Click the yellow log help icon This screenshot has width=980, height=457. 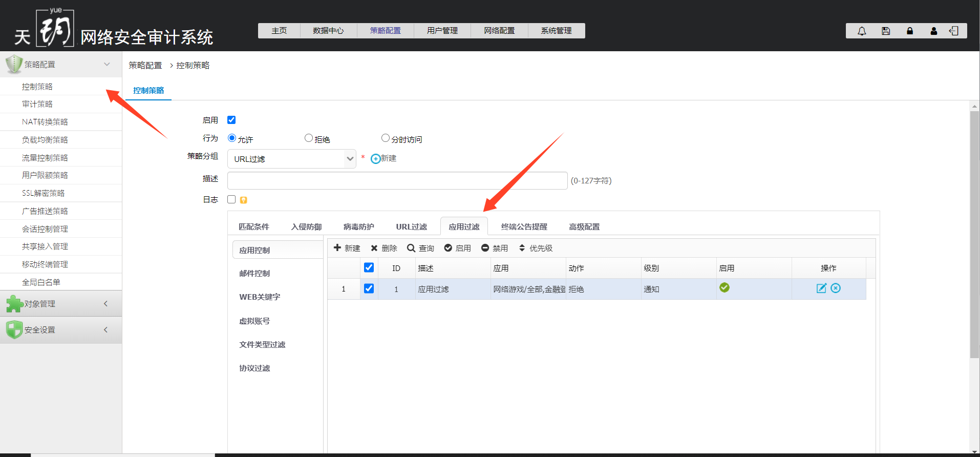click(244, 200)
